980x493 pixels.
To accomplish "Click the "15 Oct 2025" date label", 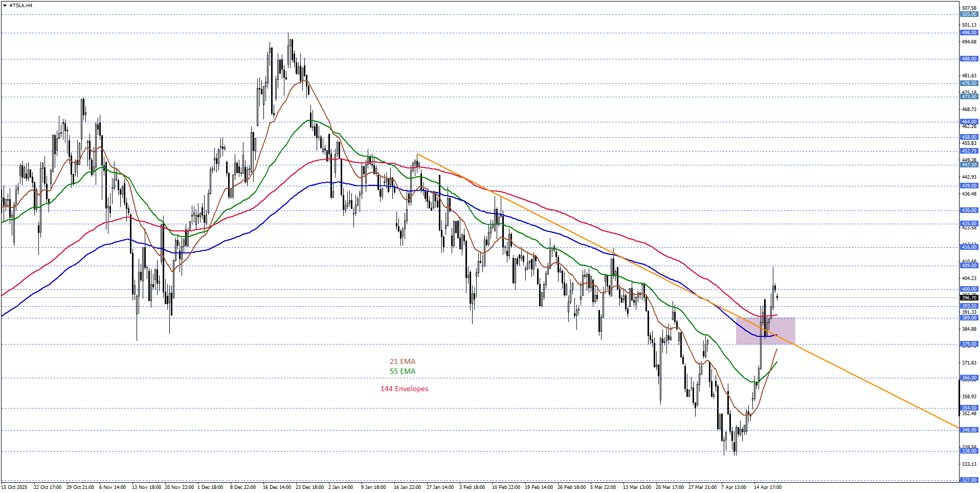I will pos(14,487).
